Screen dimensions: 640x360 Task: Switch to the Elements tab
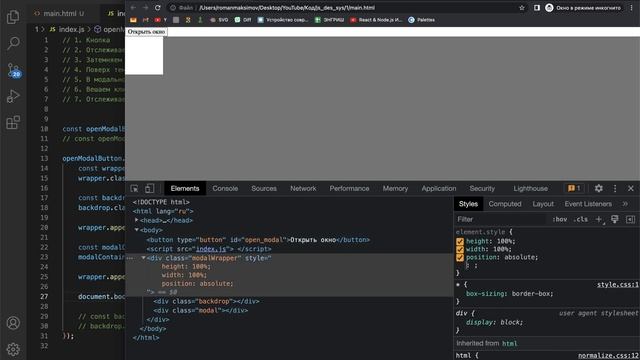pos(185,188)
